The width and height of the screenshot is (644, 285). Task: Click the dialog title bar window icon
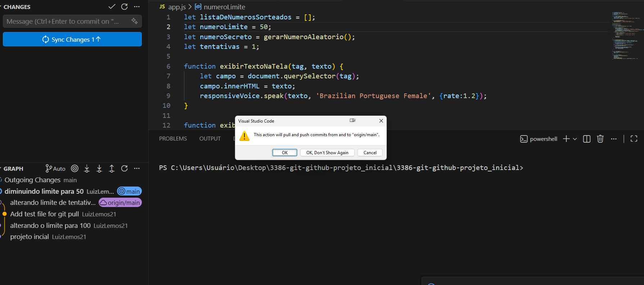pyautogui.click(x=352, y=120)
